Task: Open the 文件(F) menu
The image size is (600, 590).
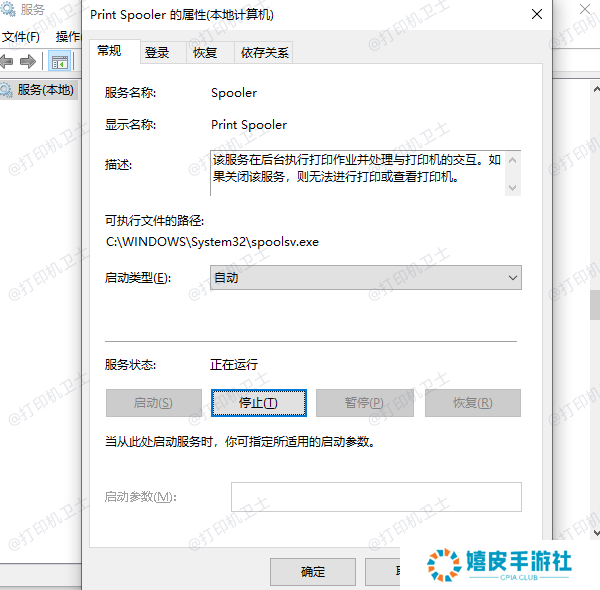Action: pos(20,36)
